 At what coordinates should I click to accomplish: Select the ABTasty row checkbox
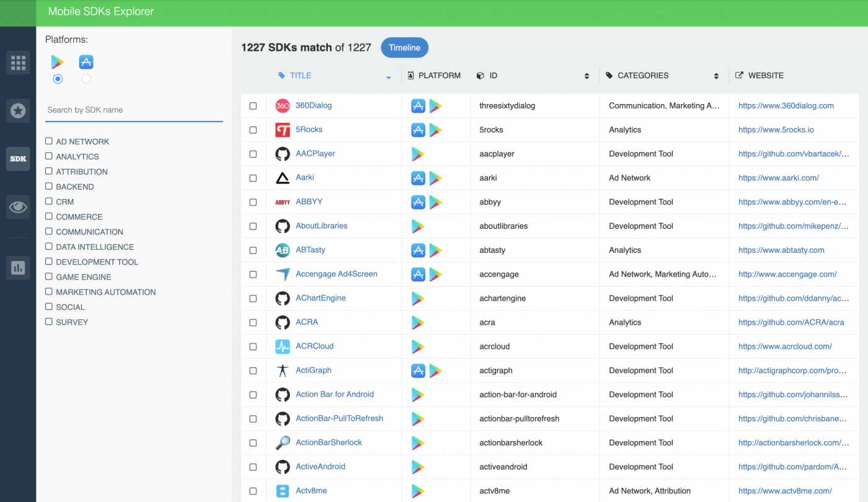tap(253, 250)
